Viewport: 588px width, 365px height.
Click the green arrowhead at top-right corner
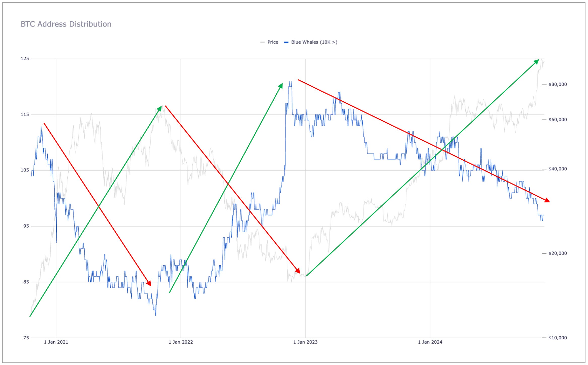click(x=537, y=62)
